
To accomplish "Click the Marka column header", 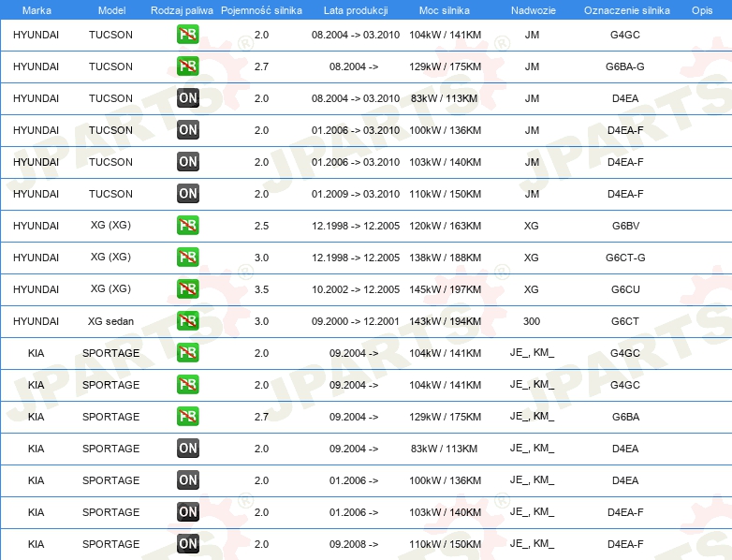I will pos(37,10).
